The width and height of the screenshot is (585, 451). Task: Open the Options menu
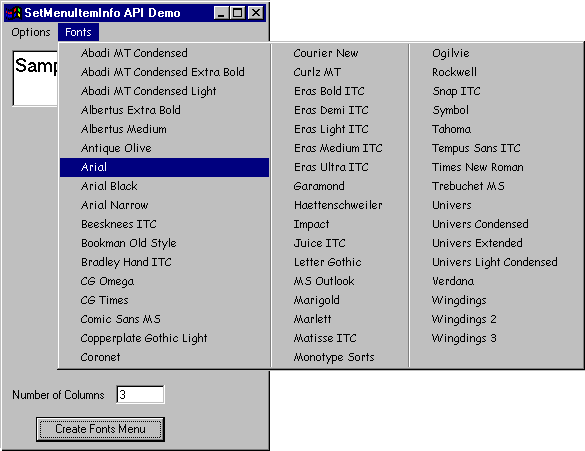[x=31, y=32]
